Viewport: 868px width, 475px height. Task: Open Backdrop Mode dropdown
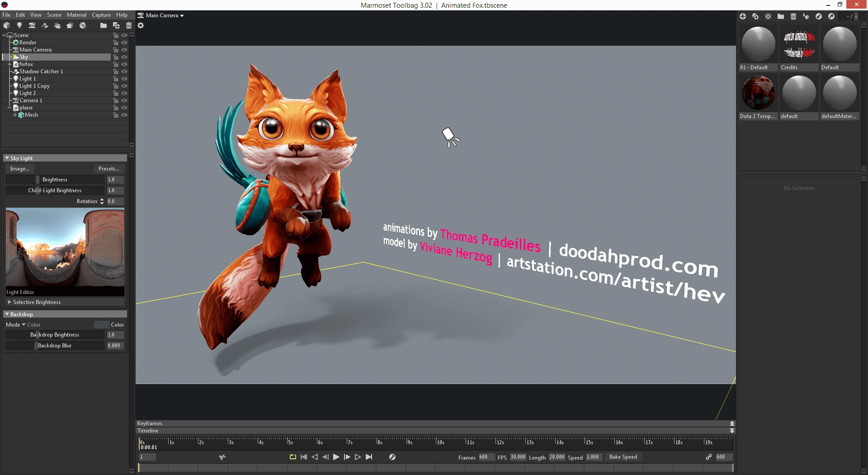[x=24, y=325]
